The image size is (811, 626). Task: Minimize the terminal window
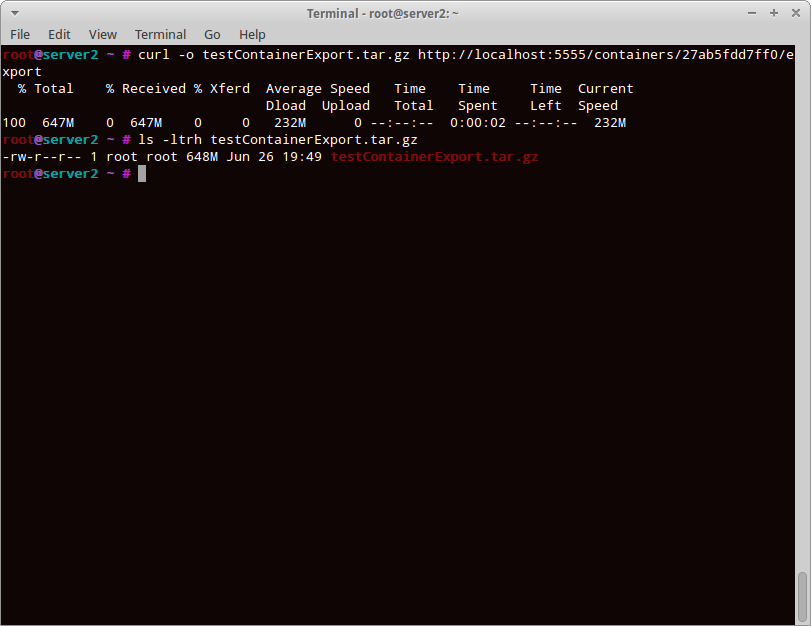(752, 13)
